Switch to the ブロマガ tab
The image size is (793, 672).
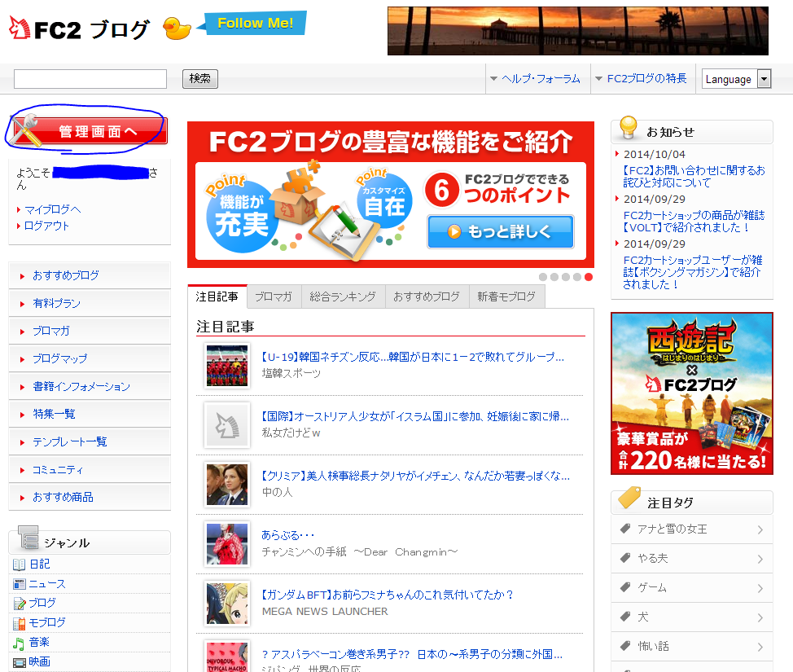(274, 296)
